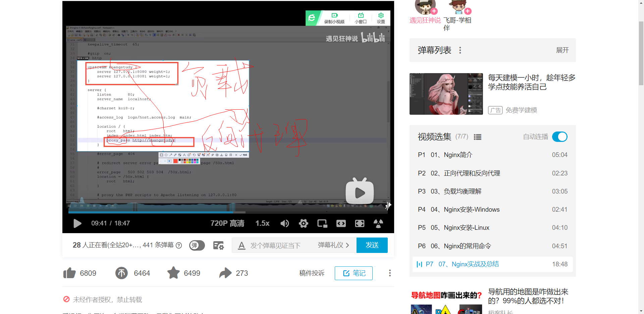Click the fullscreen radiation-style icon
This screenshot has width=644, height=314.
378,223
